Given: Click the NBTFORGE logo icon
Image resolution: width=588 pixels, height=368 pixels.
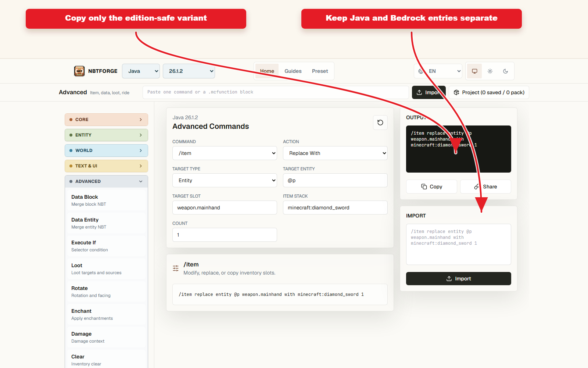Looking at the screenshot, I should pos(79,71).
